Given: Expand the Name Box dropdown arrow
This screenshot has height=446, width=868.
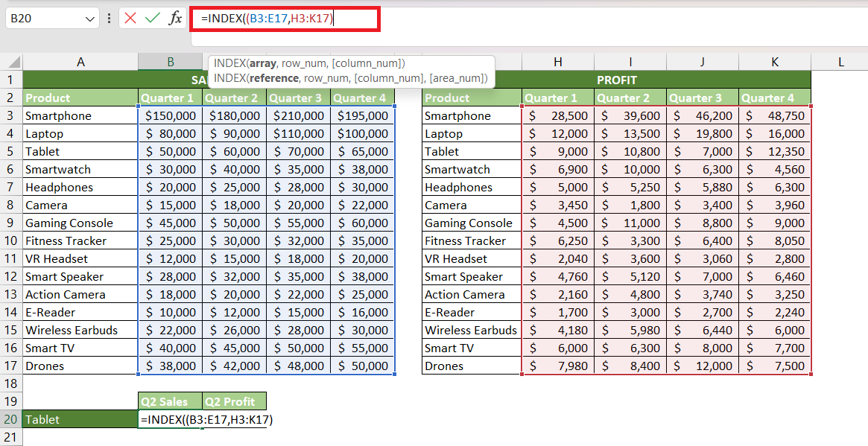Looking at the screenshot, I should click(90, 19).
